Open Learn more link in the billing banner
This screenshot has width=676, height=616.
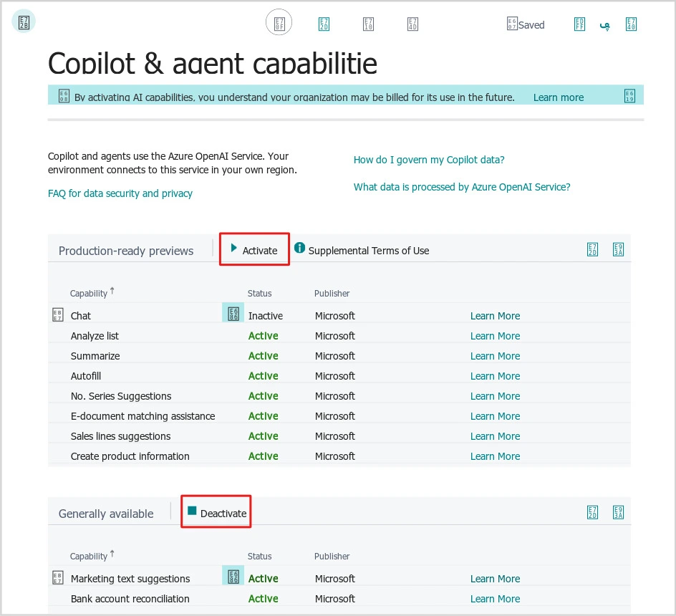(x=559, y=97)
